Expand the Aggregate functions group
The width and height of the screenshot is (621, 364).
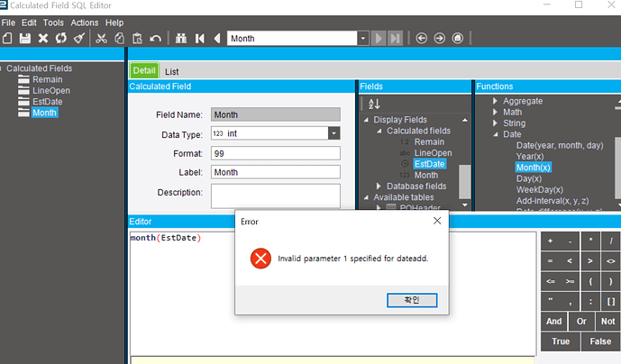point(495,101)
